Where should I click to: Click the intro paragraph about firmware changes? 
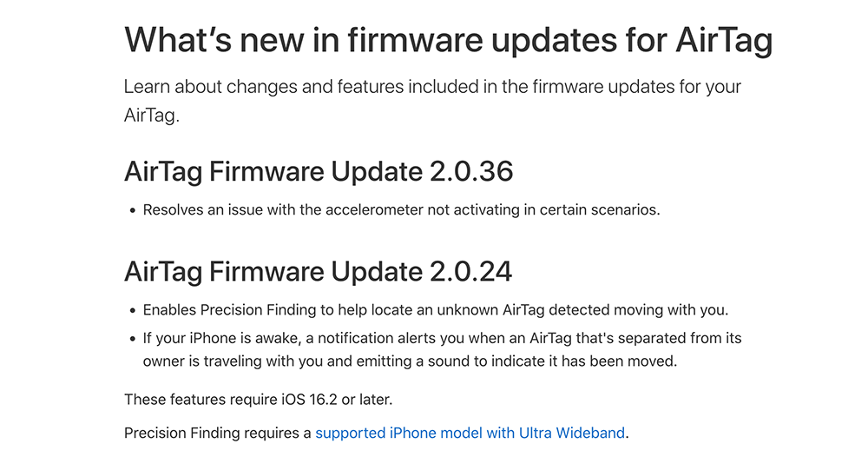coord(432,101)
